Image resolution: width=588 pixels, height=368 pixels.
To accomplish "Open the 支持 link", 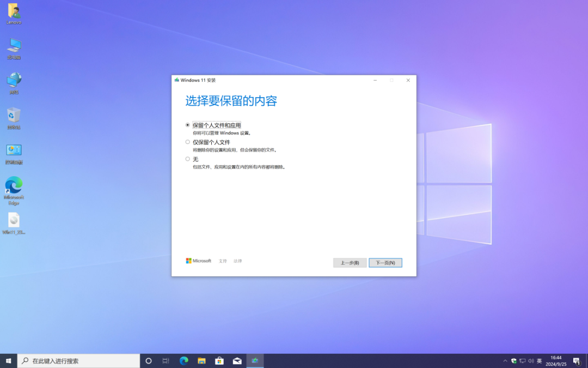I will 223,261.
